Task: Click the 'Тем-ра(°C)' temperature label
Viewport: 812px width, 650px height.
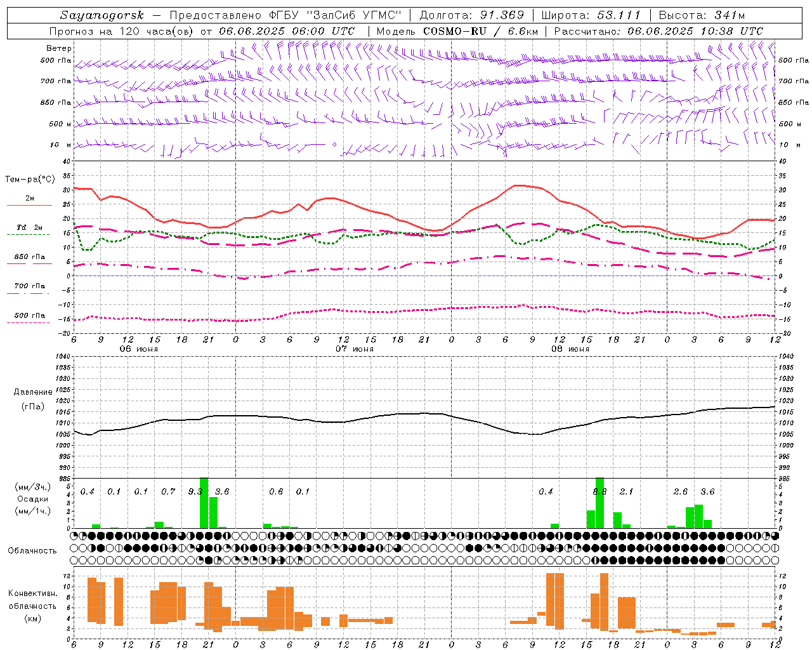Action: pos(30,180)
